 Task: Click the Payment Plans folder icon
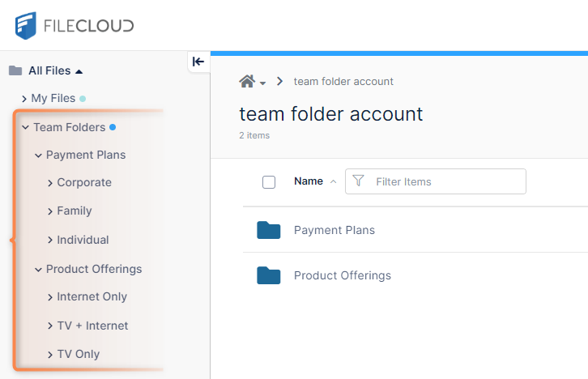pos(268,230)
